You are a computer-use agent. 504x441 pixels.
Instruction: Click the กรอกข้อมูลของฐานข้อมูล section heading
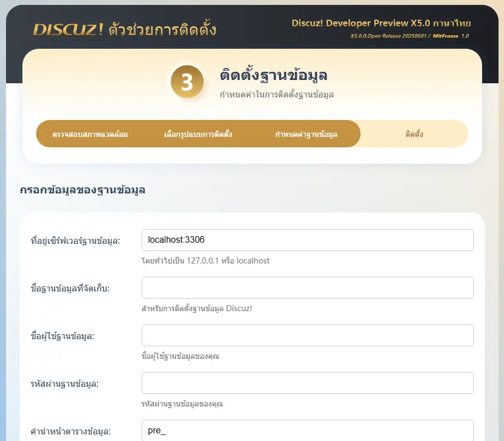pos(83,190)
